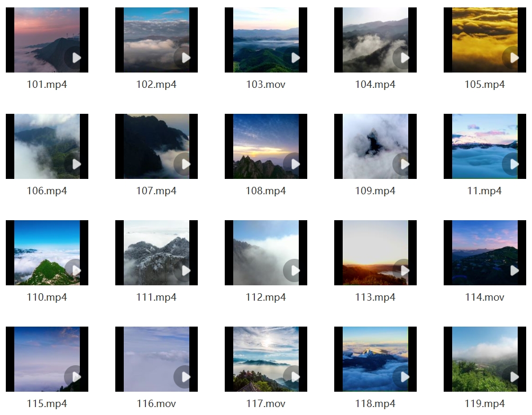Image resolution: width=532 pixels, height=415 pixels.
Task: Select the file name 101.mp4
Action: [47, 84]
